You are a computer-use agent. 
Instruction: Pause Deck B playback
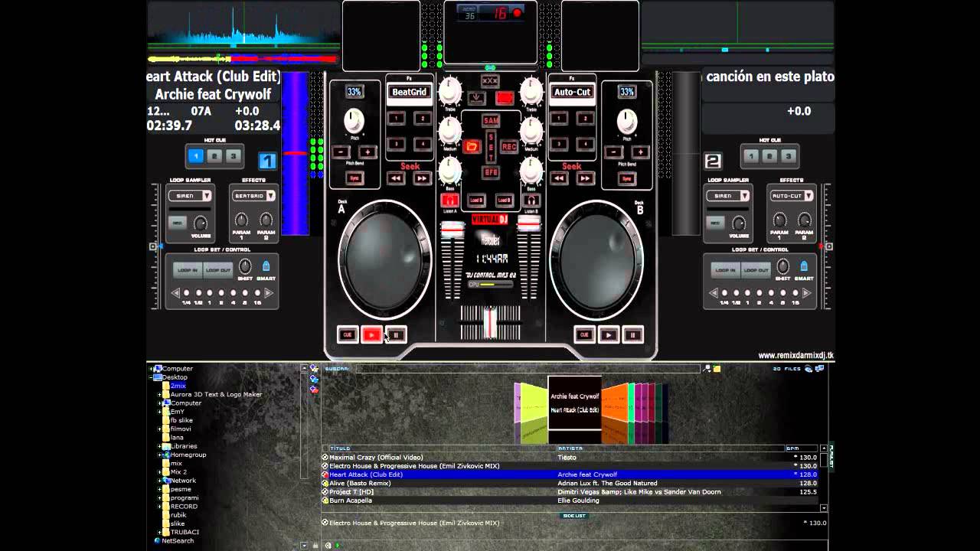coord(633,334)
